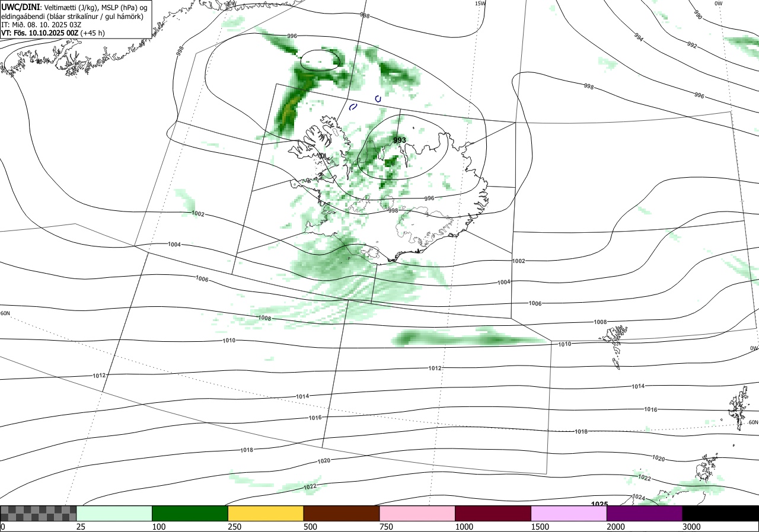
Task: Select the 990 isobar label
Action: pos(698,15)
